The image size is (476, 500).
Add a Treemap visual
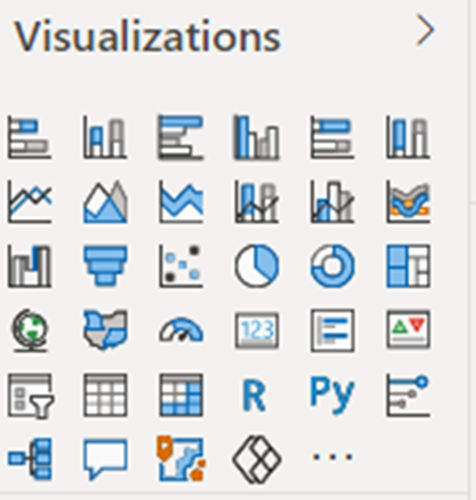pyautogui.click(x=408, y=266)
